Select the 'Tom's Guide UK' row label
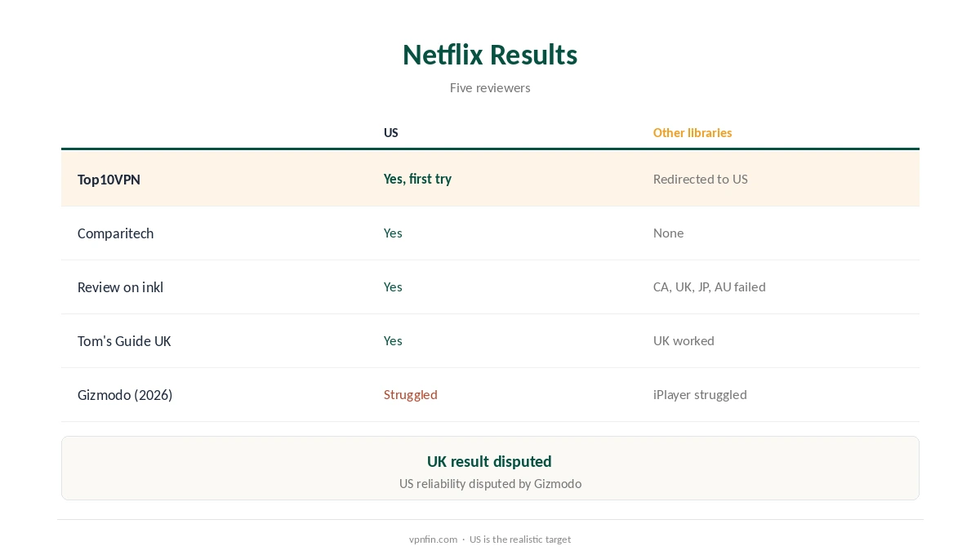The height and width of the screenshot is (555, 980). [x=124, y=341]
